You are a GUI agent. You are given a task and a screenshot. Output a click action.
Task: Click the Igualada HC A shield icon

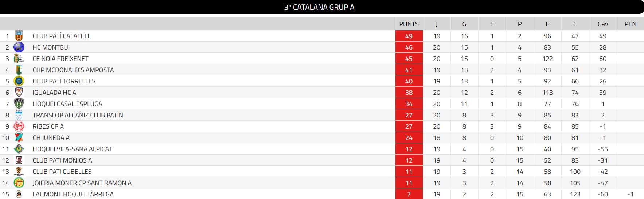coord(19,93)
